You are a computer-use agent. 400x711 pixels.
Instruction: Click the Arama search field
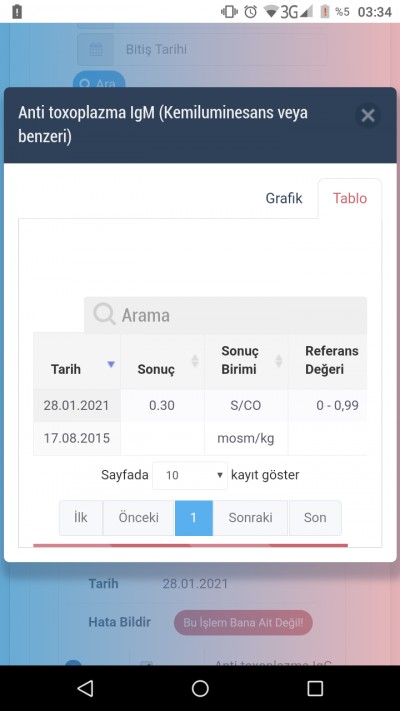[225, 315]
